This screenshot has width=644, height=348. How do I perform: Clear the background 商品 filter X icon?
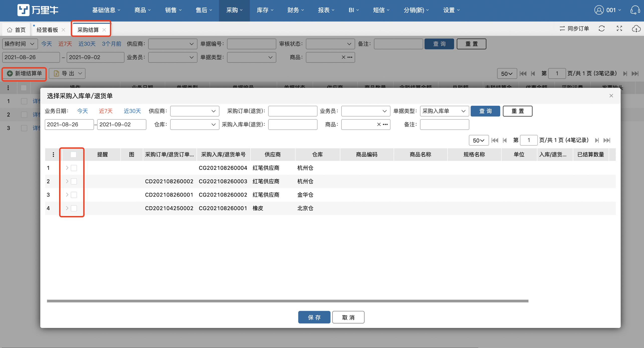coord(344,57)
